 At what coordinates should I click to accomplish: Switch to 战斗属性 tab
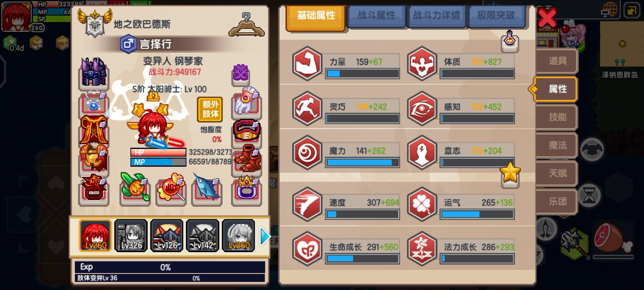coord(376,16)
